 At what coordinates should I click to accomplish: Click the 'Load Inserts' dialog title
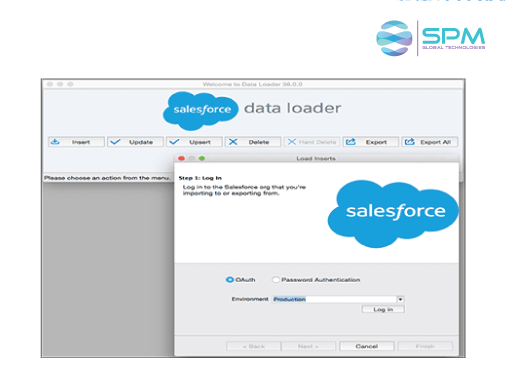click(316, 158)
